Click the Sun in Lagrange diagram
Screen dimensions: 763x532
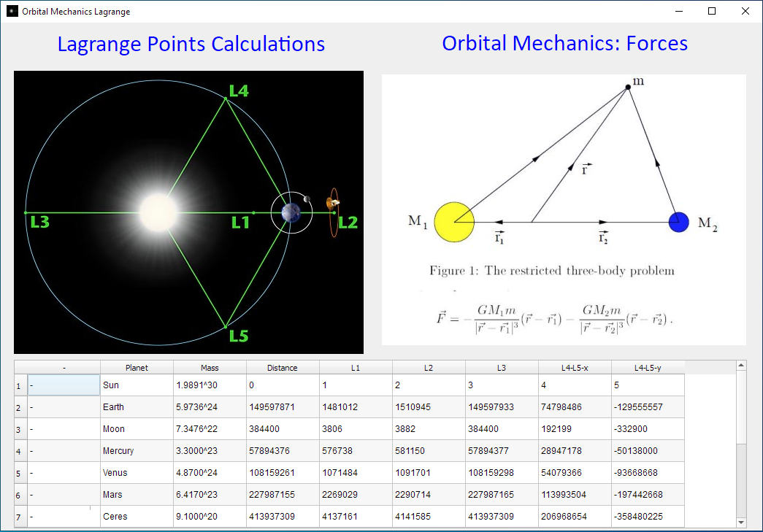pyautogui.click(x=158, y=212)
